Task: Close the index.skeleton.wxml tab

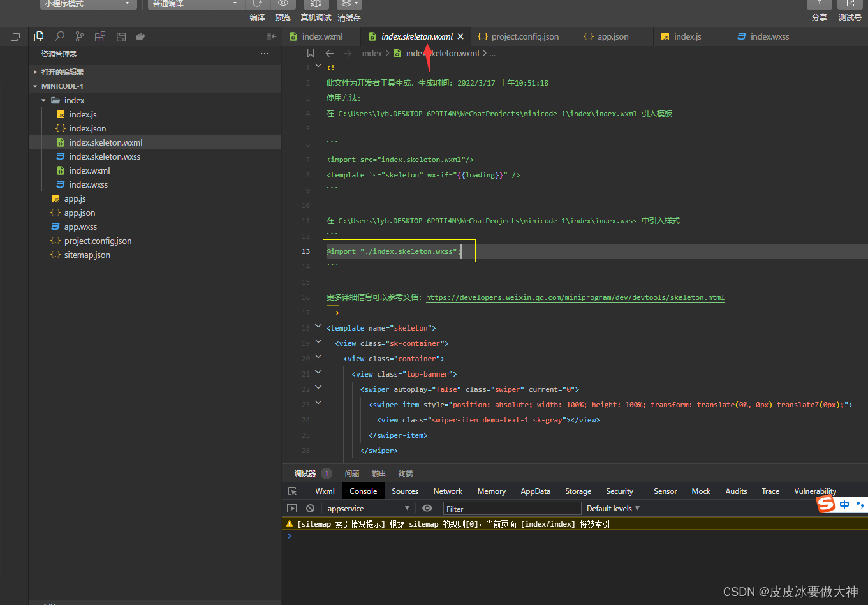Action: [460, 36]
